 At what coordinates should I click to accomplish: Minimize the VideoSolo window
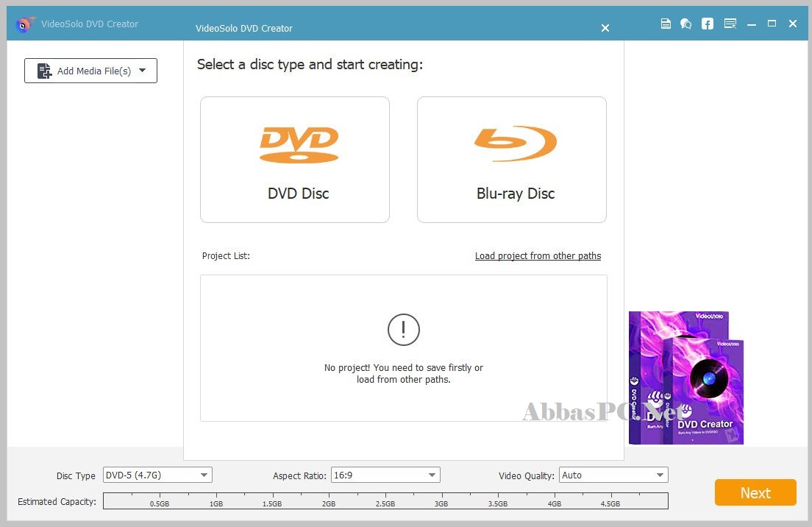(x=752, y=24)
